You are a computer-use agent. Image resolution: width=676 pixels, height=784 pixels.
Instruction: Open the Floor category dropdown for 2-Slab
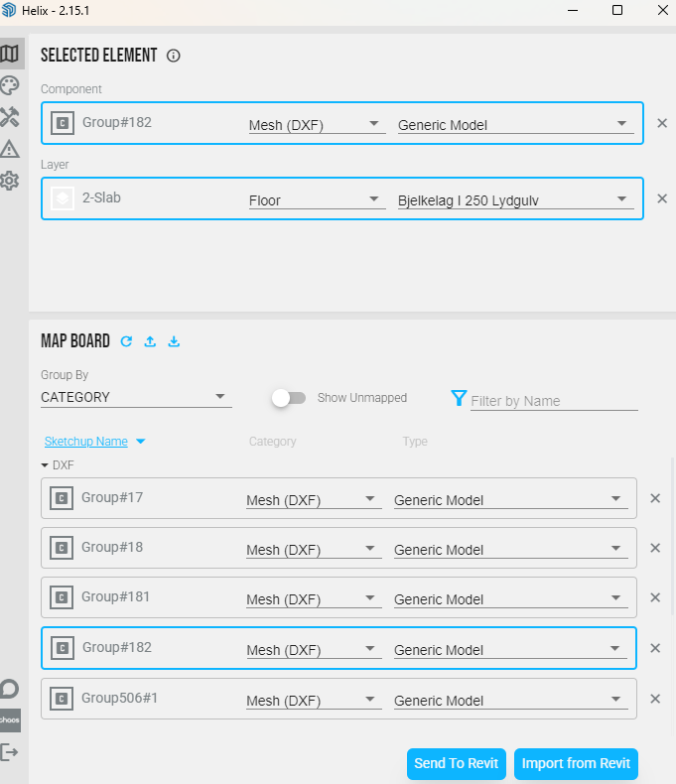(316, 200)
